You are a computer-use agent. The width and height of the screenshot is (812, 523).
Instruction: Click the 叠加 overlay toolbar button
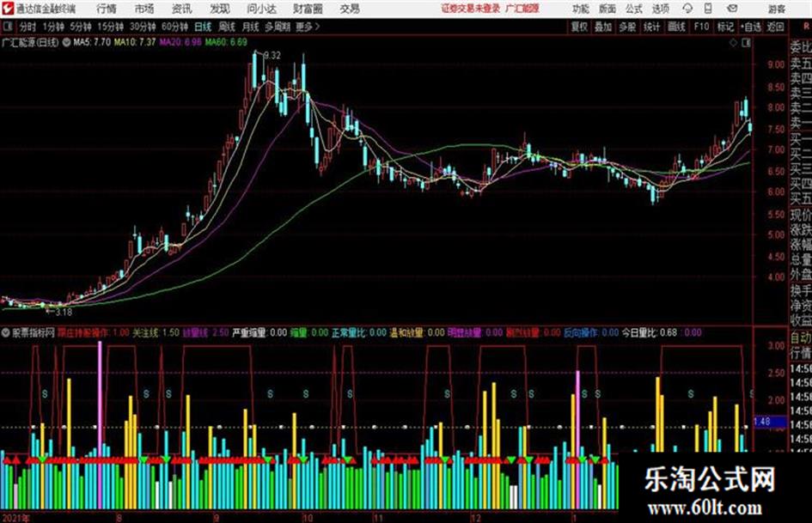coord(603,27)
